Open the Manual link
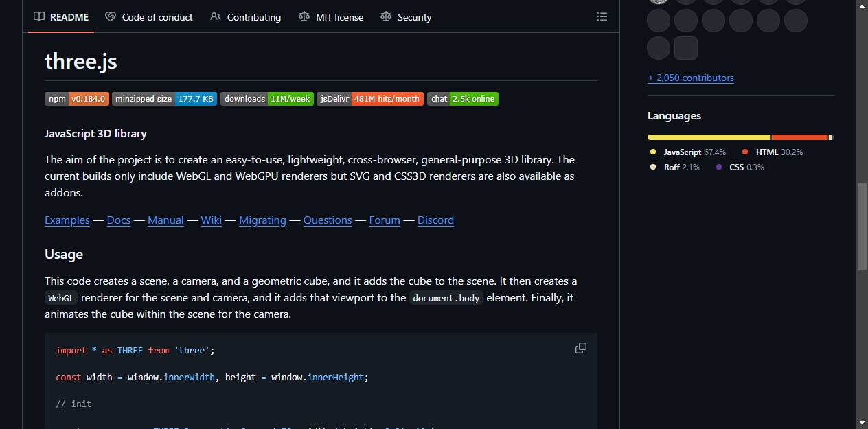The width and height of the screenshot is (868, 429). pos(165,220)
